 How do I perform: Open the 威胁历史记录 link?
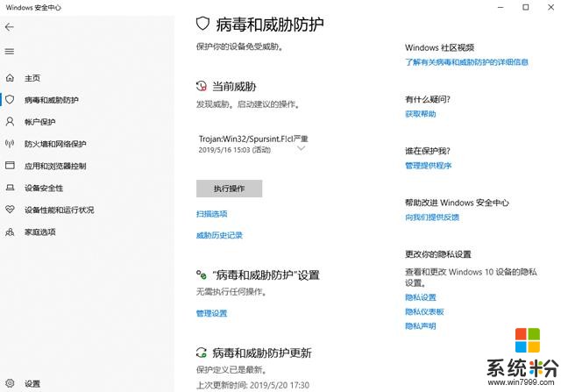219,235
